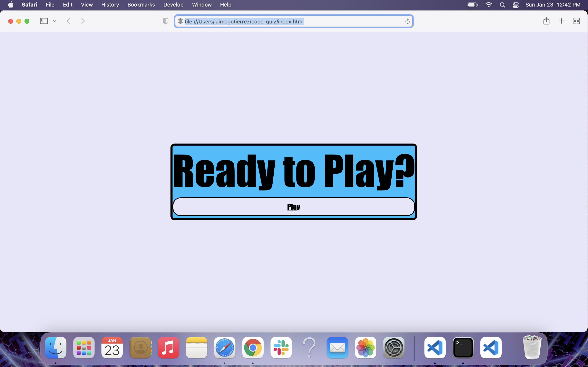Open Terminal from the Dock
Image resolution: width=588 pixels, height=367 pixels.
click(463, 348)
